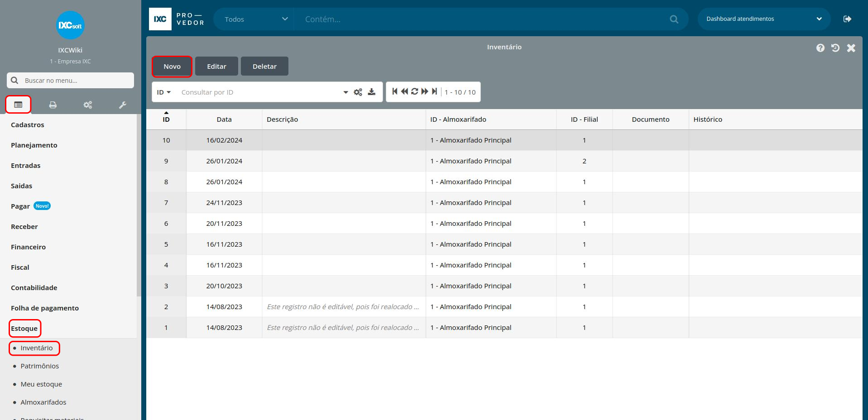The image size is (868, 420).
Task: Click the global search magnifier icon
Action: pos(674,19)
